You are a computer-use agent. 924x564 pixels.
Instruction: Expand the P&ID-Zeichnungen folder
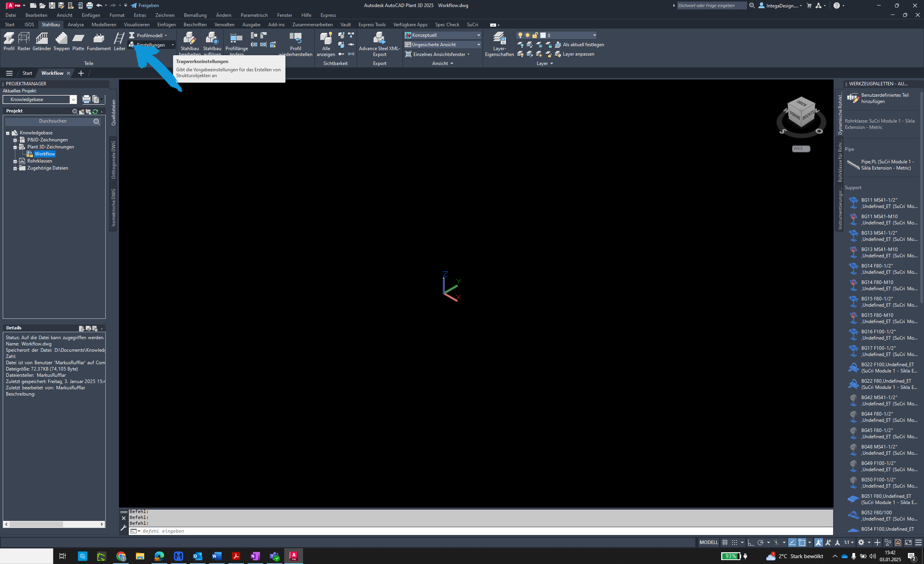pyautogui.click(x=14, y=140)
